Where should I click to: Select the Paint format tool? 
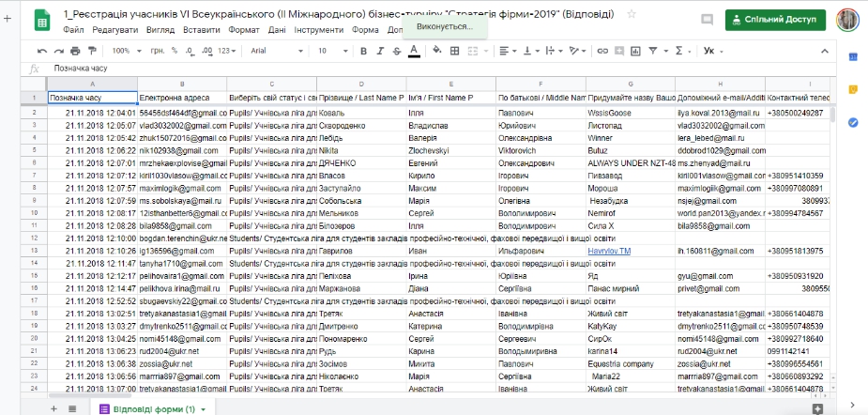[93, 51]
